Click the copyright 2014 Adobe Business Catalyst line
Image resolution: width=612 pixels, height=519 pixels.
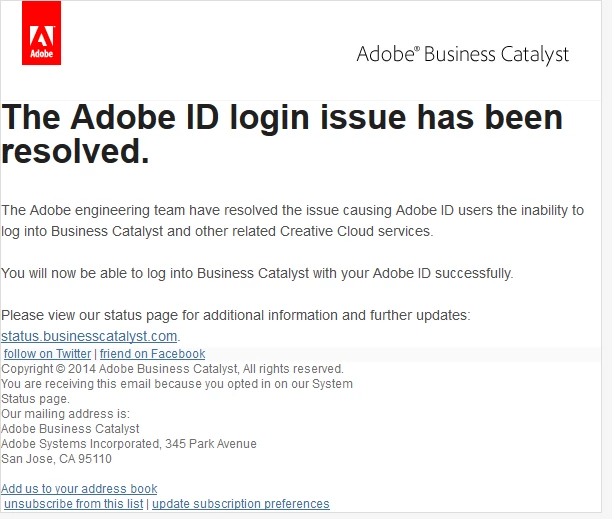pyautogui.click(x=172, y=368)
